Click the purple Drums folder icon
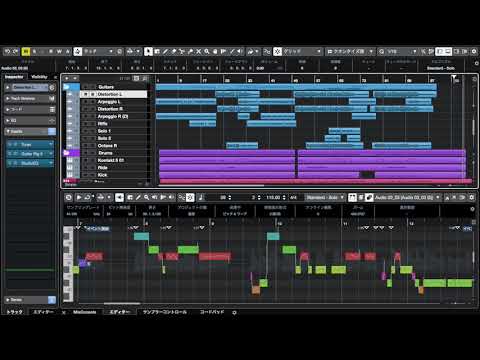 (x=66, y=153)
